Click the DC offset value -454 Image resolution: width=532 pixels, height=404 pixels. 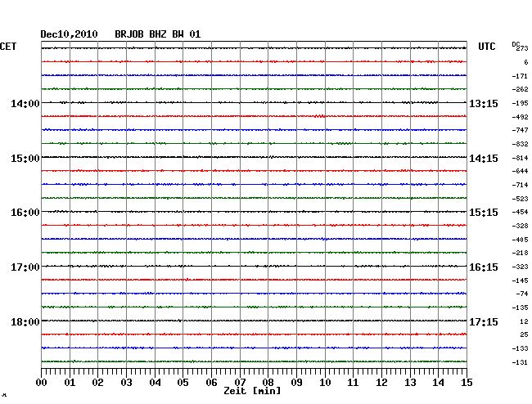tap(520, 212)
